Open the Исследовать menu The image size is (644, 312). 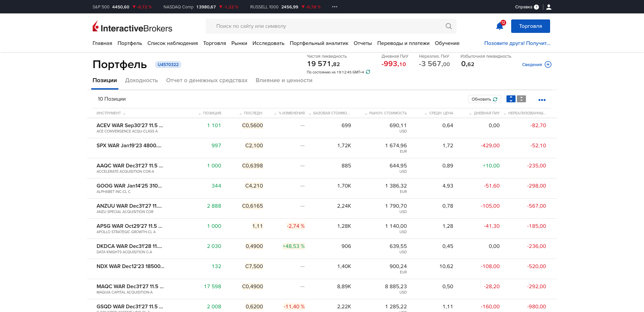[268, 43]
